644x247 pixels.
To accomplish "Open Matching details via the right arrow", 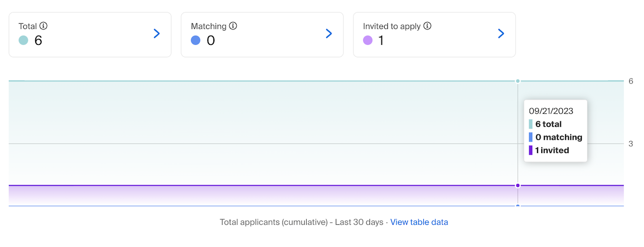I will tap(329, 34).
